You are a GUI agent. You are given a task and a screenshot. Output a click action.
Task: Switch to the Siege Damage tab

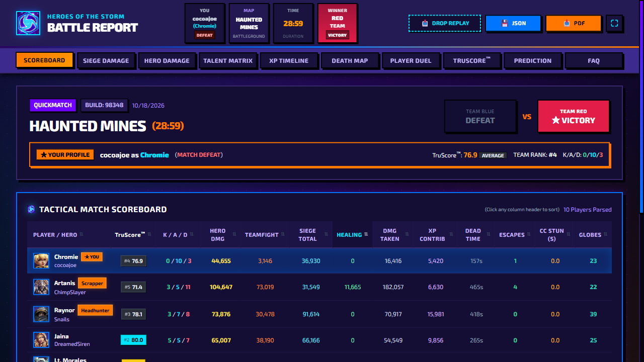[x=106, y=60]
